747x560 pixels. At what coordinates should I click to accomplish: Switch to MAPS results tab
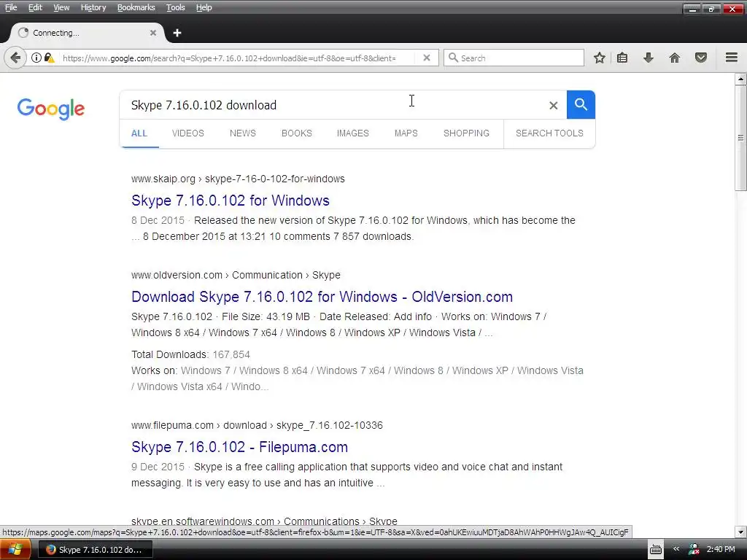click(x=406, y=133)
